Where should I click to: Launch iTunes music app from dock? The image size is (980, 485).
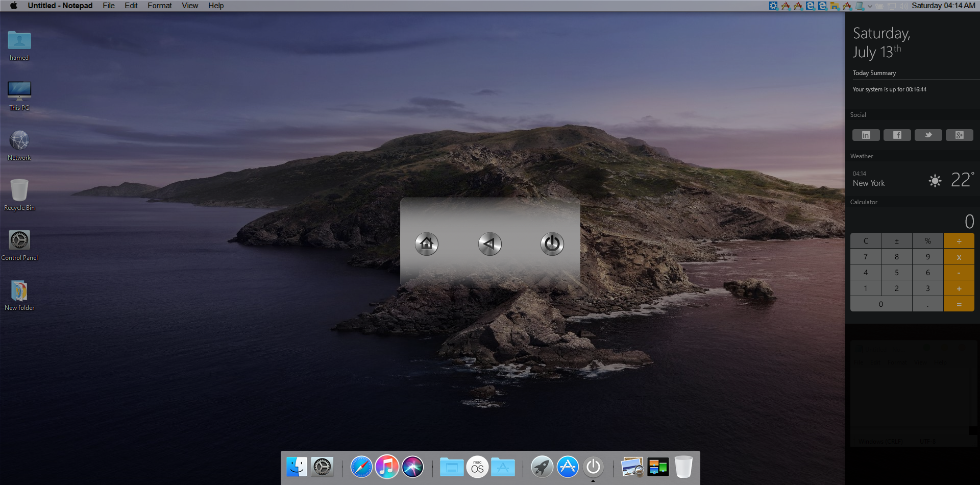pos(387,467)
